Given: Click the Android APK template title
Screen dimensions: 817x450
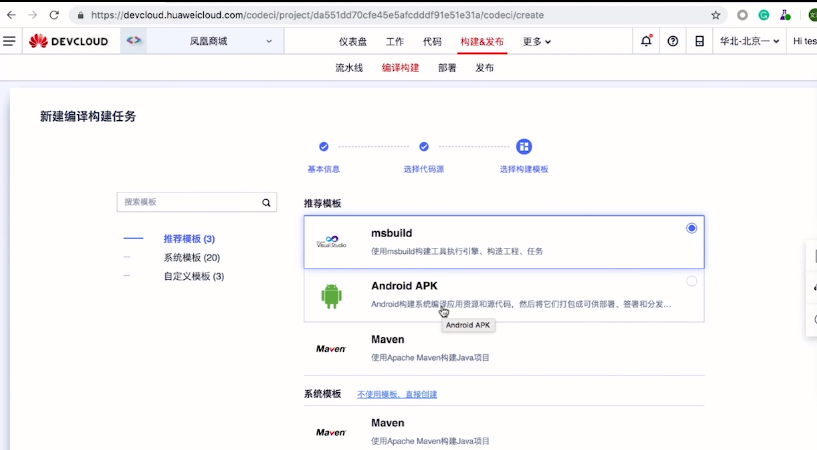Looking at the screenshot, I should 404,286.
